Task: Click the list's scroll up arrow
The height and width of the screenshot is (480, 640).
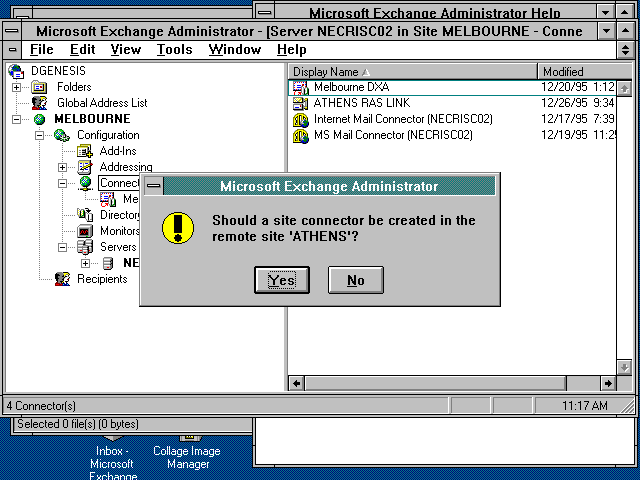Action: (624, 88)
